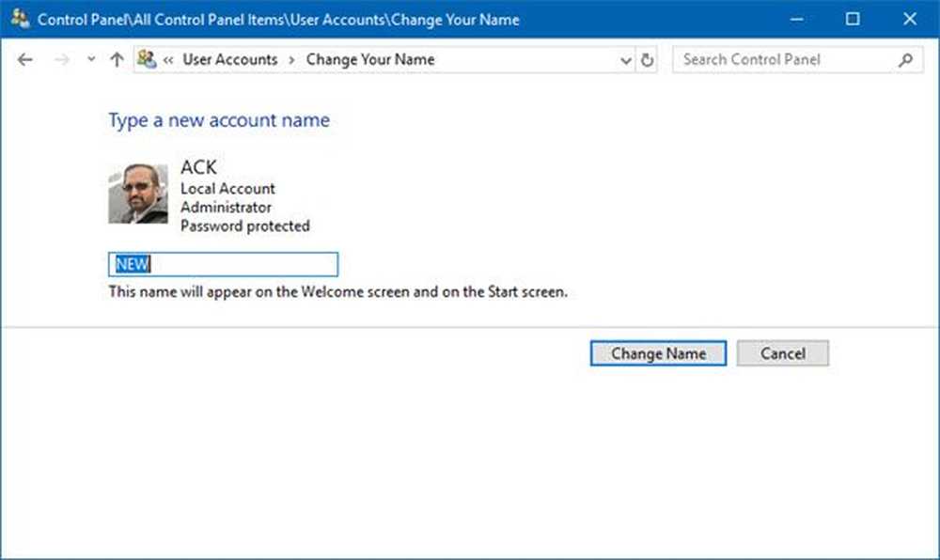The height and width of the screenshot is (560, 940).
Task: Click the Back arrow in navigation bar
Action: [25, 60]
